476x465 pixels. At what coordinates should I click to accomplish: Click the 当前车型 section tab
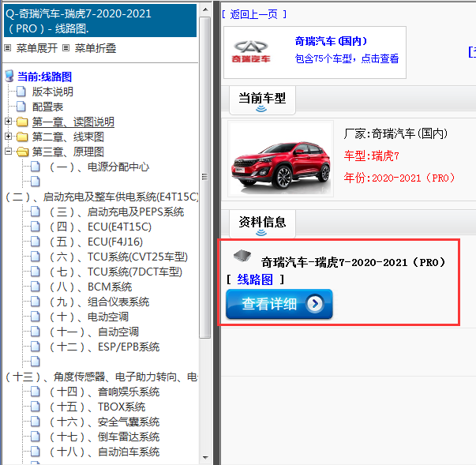click(x=262, y=100)
